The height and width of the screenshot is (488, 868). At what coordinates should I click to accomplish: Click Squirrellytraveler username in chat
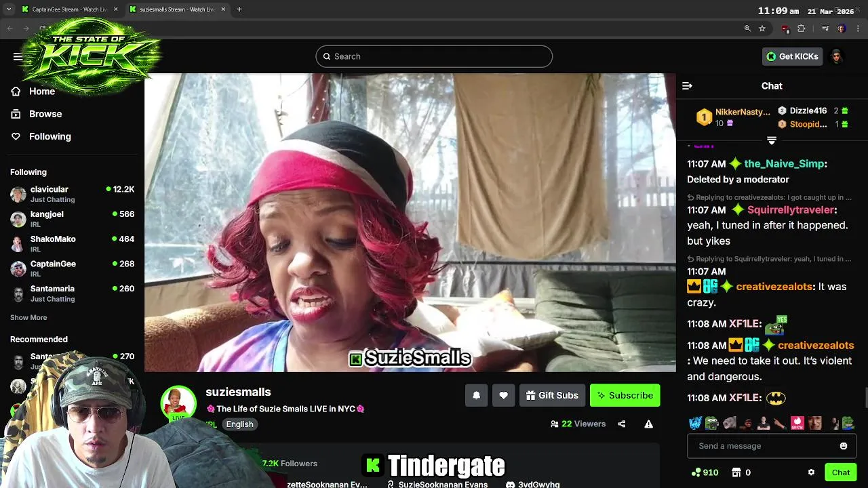[x=790, y=210]
